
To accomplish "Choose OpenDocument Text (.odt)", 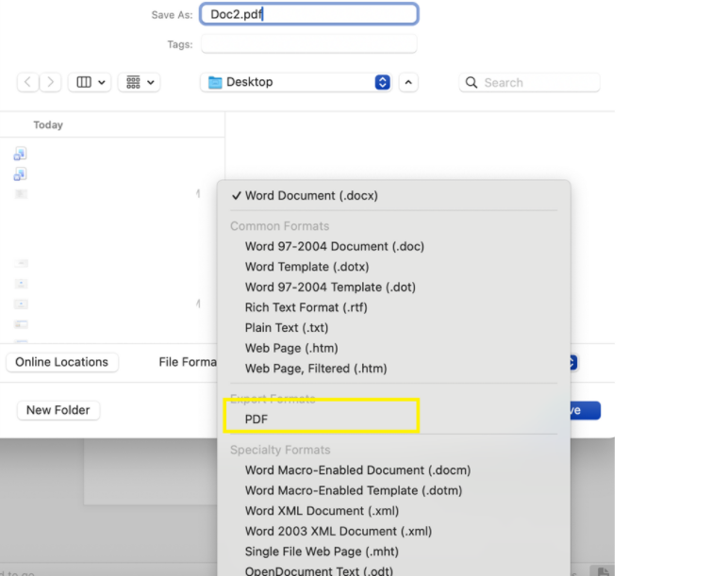I will [394, 570].
